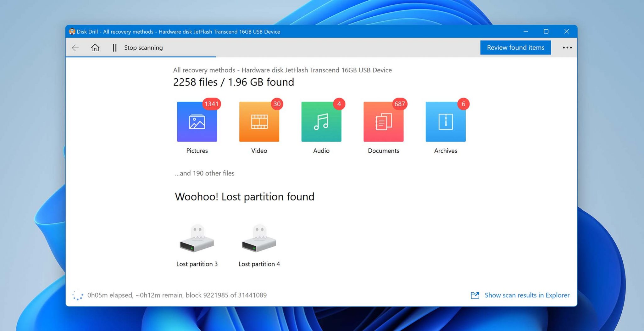
Task: Open the Video category tile
Action: pos(259,121)
